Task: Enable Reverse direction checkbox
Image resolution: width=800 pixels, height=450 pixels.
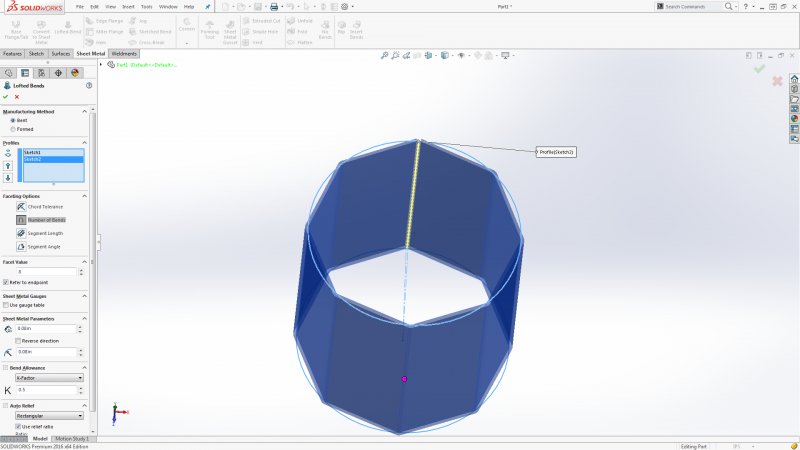Action: coord(18,341)
